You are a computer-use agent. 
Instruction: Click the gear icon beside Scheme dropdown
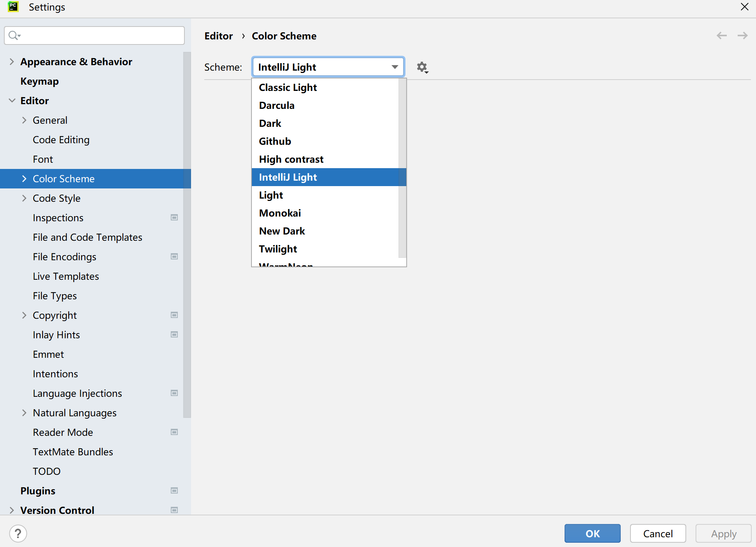click(422, 67)
